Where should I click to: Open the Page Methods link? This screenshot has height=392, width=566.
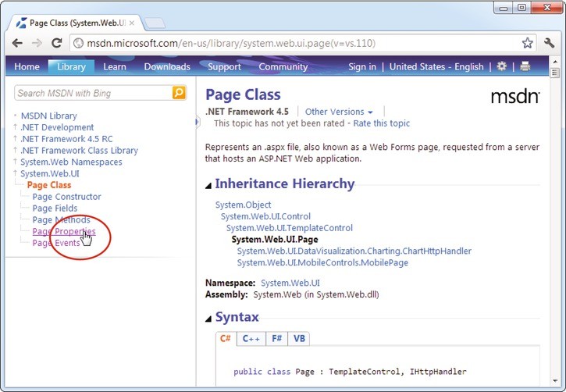point(62,220)
